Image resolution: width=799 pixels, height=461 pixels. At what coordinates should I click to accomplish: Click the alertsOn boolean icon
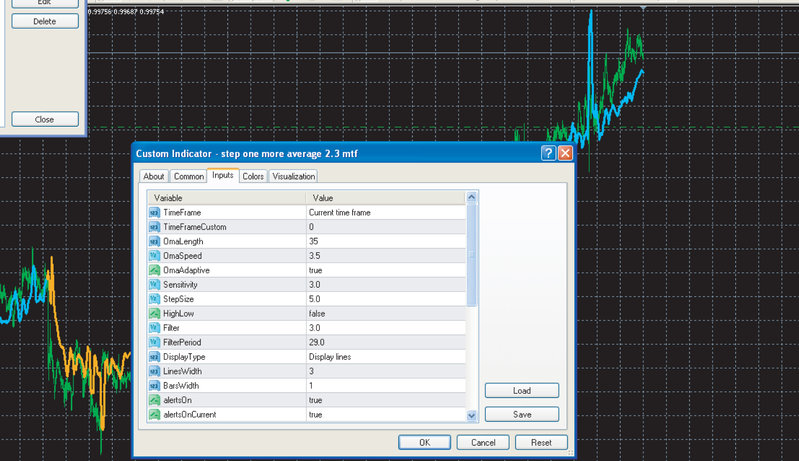click(x=154, y=399)
